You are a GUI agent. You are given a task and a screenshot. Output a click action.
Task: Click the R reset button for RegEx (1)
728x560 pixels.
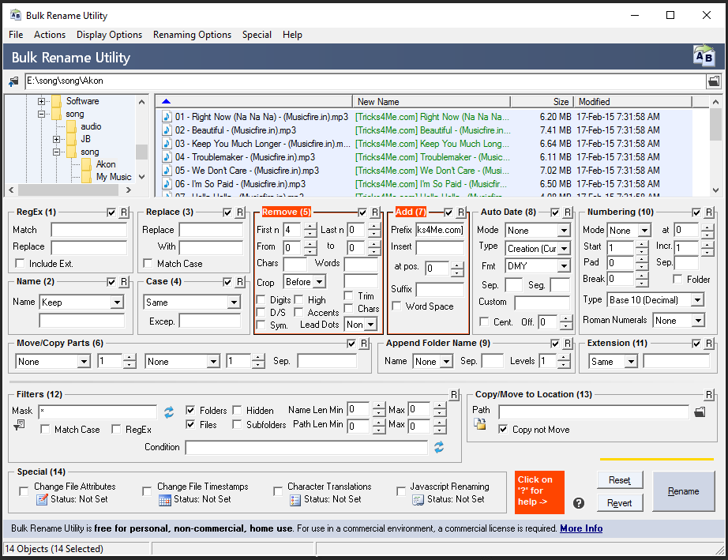[x=124, y=212]
